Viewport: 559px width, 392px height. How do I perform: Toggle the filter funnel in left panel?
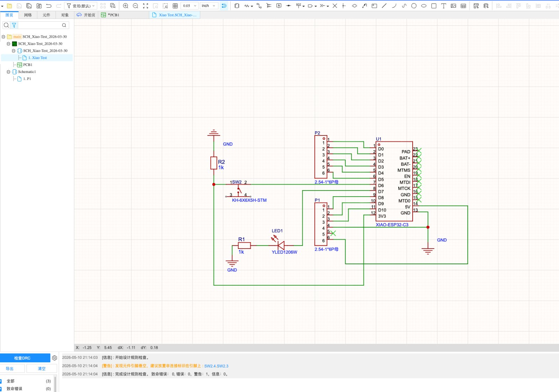point(14,25)
